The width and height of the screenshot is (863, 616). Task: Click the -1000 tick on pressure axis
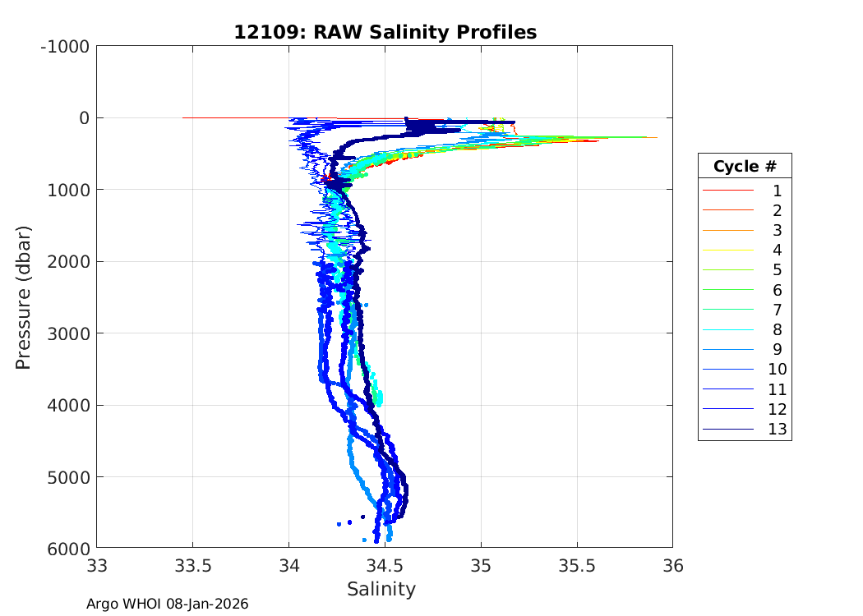pyautogui.click(x=63, y=46)
